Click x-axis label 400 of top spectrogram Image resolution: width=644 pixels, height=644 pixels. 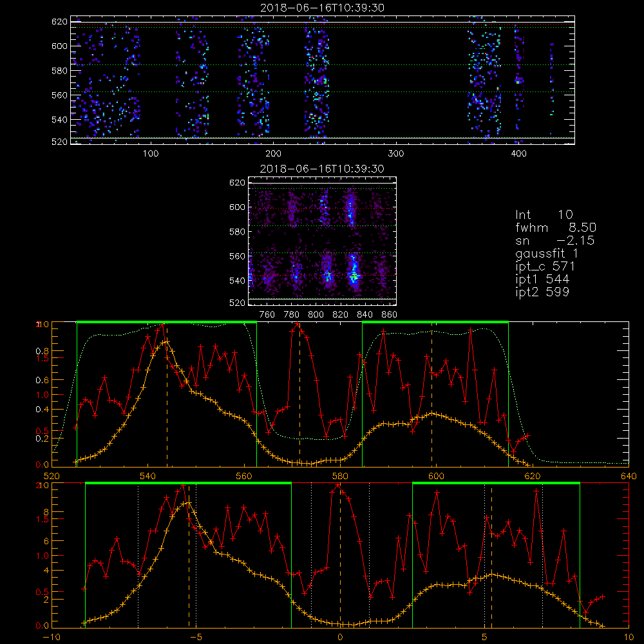coord(518,154)
